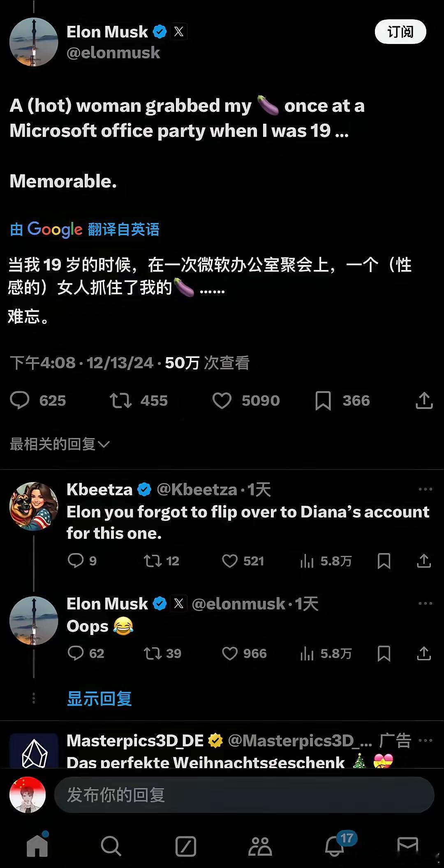
Task: Open Kbeetza's profile avatar
Action: 34,506
